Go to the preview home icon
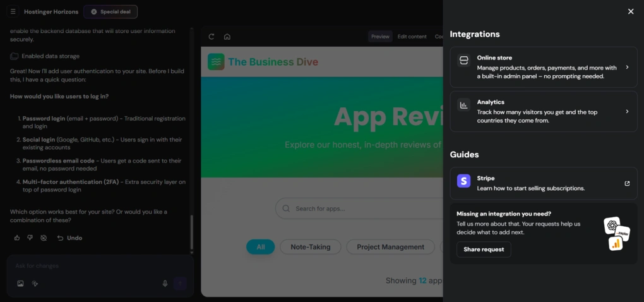This screenshot has width=644, height=302. point(227,37)
